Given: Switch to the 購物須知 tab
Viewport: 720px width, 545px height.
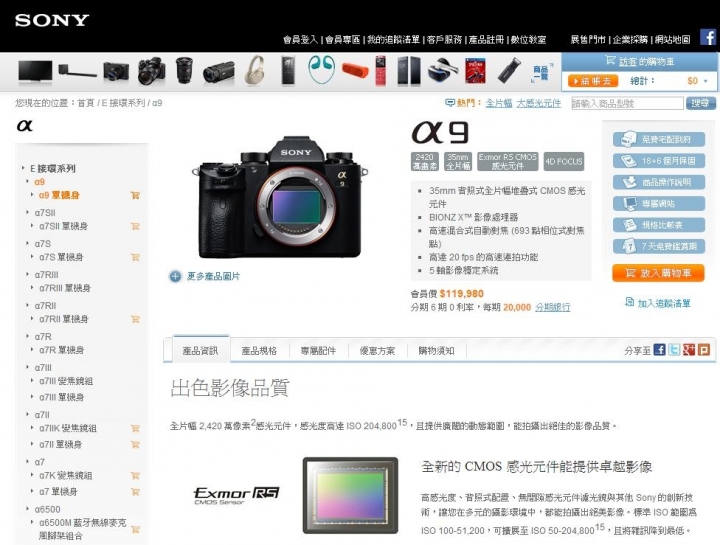Looking at the screenshot, I should [x=436, y=351].
